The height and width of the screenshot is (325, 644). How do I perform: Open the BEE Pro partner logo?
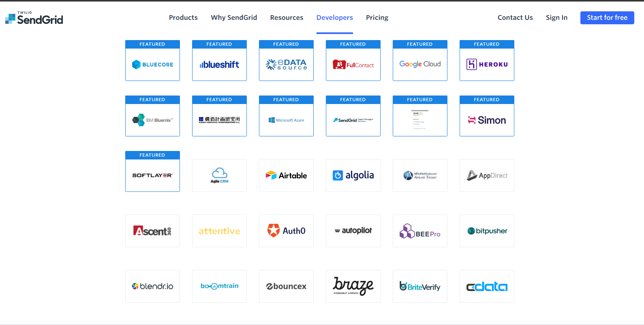tap(420, 231)
